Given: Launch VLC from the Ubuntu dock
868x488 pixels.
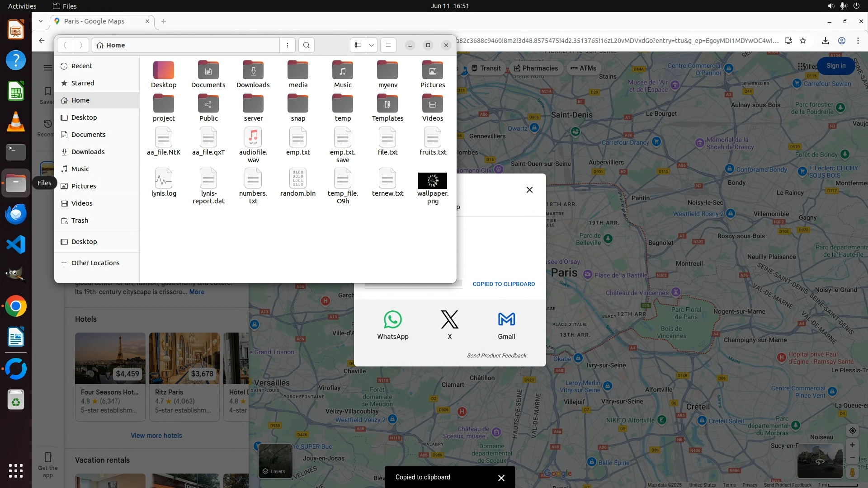Looking at the screenshot, I should pos(16,122).
